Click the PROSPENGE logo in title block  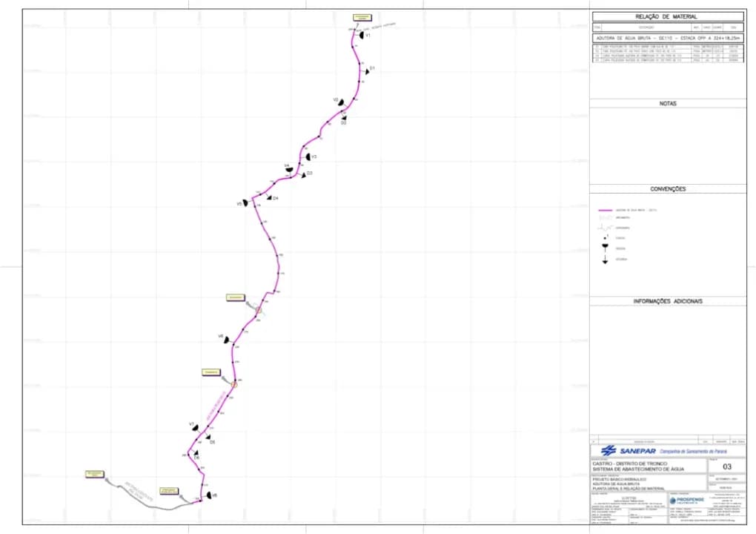(x=687, y=500)
